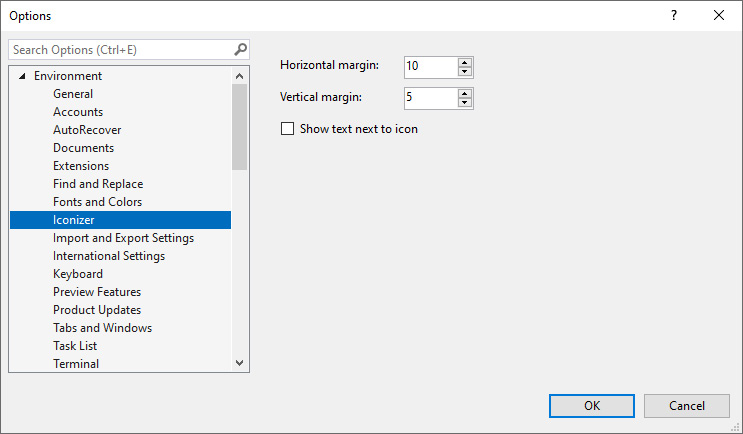The image size is (743, 434).
Task: Select the Import and Export Settings item
Action: (123, 238)
